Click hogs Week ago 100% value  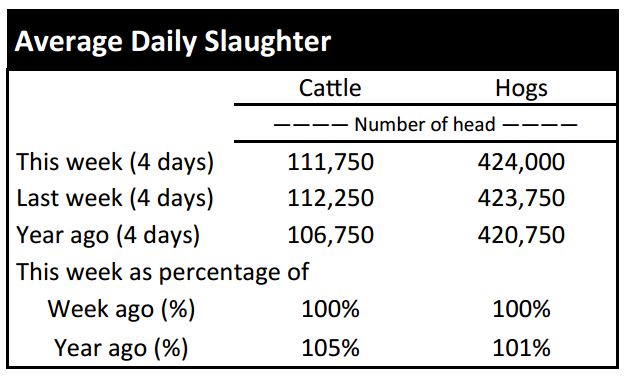tap(521, 309)
